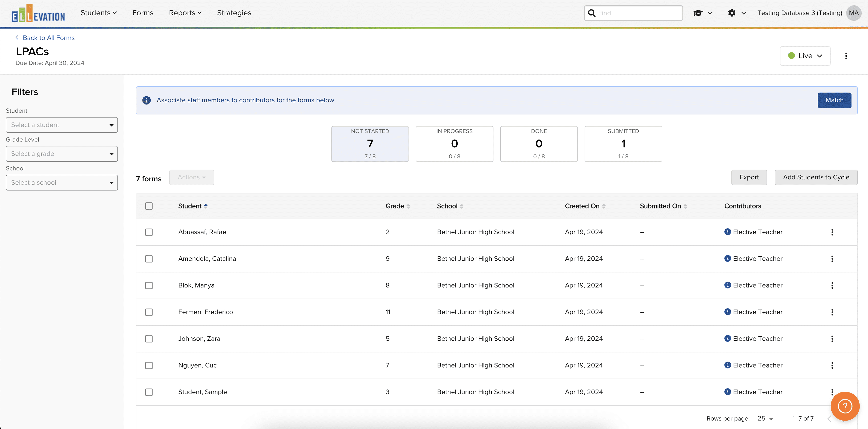This screenshot has width=868, height=429.
Task: Click info icon next to Blok, Manya's Elective Teacher
Action: point(728,285)
